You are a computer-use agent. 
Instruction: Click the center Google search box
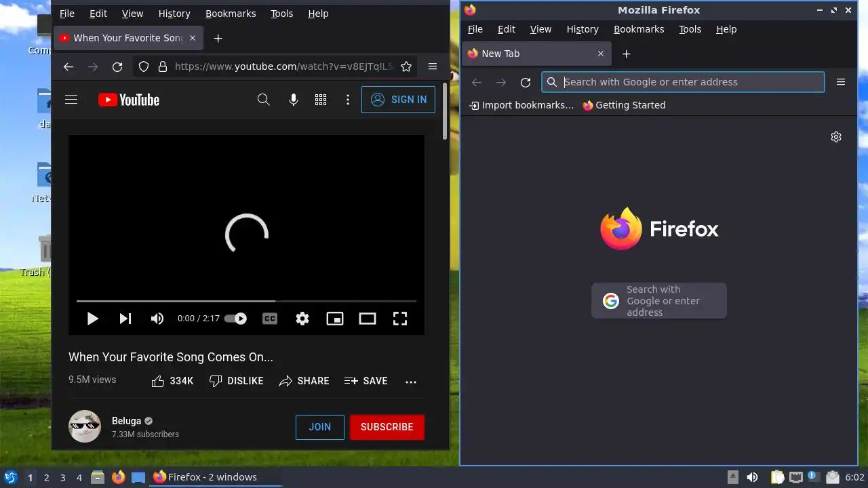pyautogui.click(x=659, y=301)
